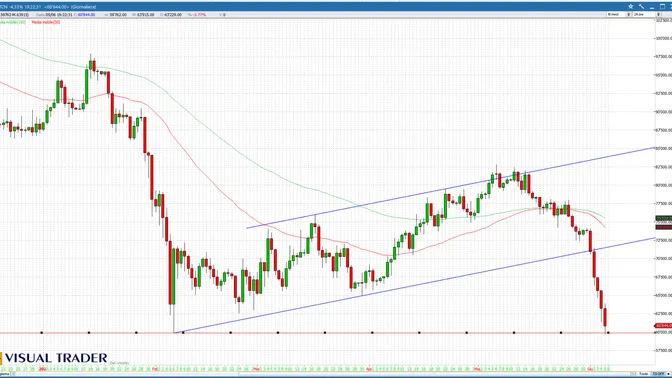Click the red Feb month label on time axis

coord(155,369)
